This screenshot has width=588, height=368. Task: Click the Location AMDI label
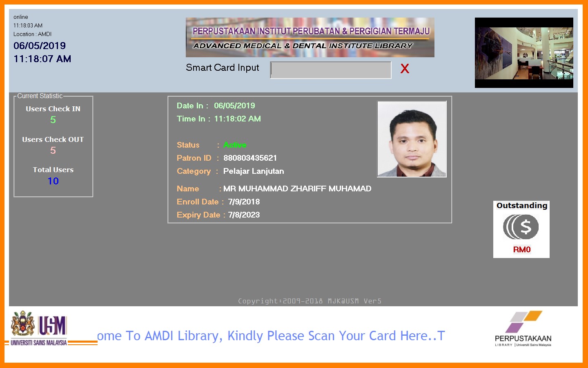(x=32, y=34)
